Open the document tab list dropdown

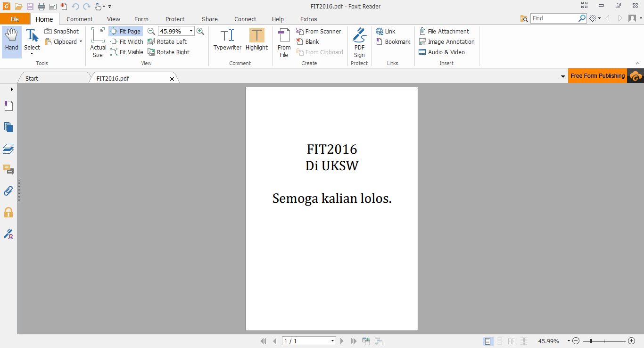coord(563,76)
